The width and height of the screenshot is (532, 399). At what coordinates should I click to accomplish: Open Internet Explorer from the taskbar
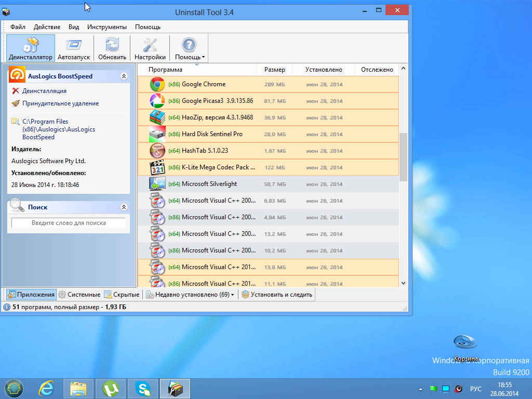click(x=46, y=389)
